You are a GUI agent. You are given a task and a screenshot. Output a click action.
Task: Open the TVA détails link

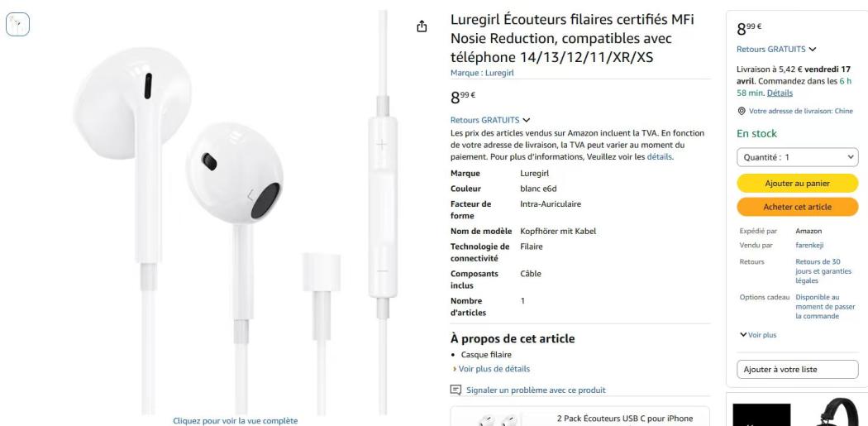660,157
